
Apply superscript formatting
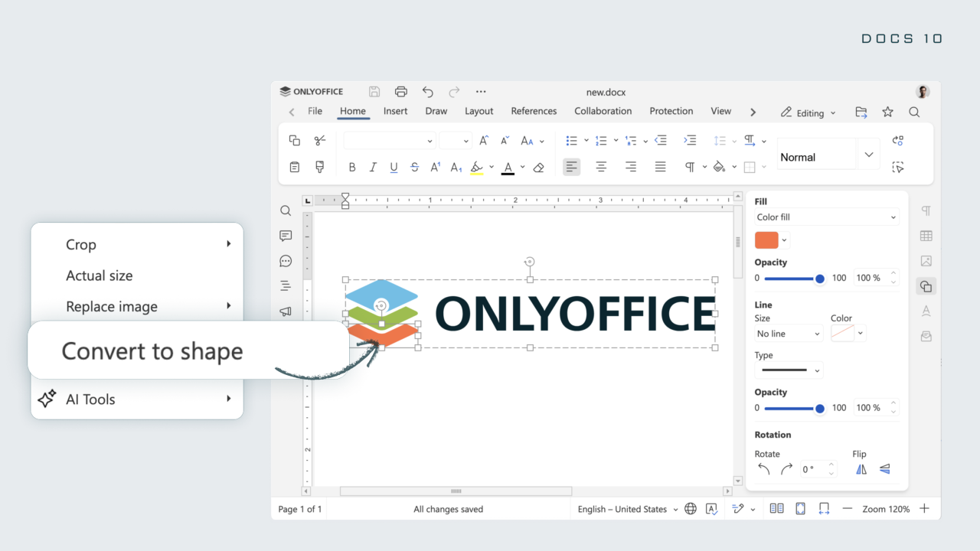(x=435, y=167)
